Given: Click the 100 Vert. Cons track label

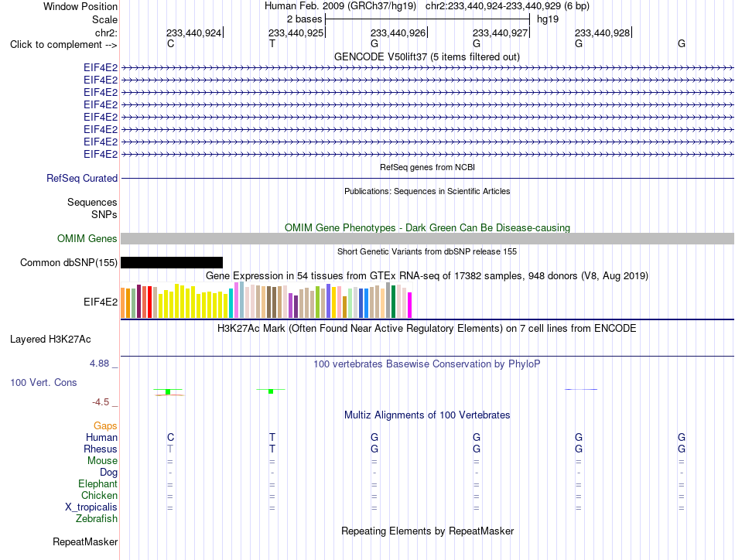Looking at the screenshot, I should [43, 382].
